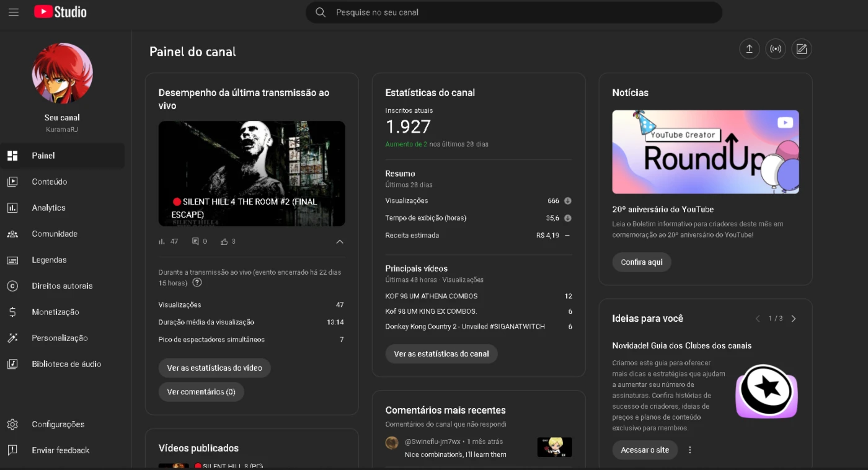
Task: Click the help question mark icon
Action: point(197,283)
